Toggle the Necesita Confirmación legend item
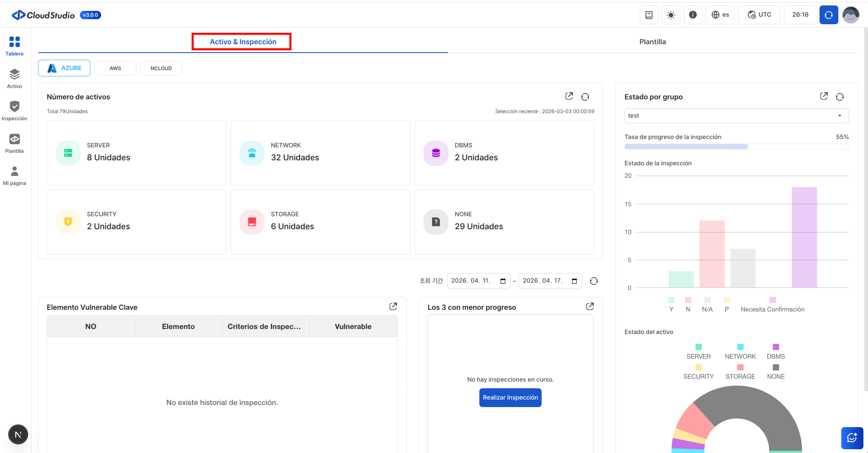The width and height of the screenshot is (868, 453). click(x=772, y=305)
